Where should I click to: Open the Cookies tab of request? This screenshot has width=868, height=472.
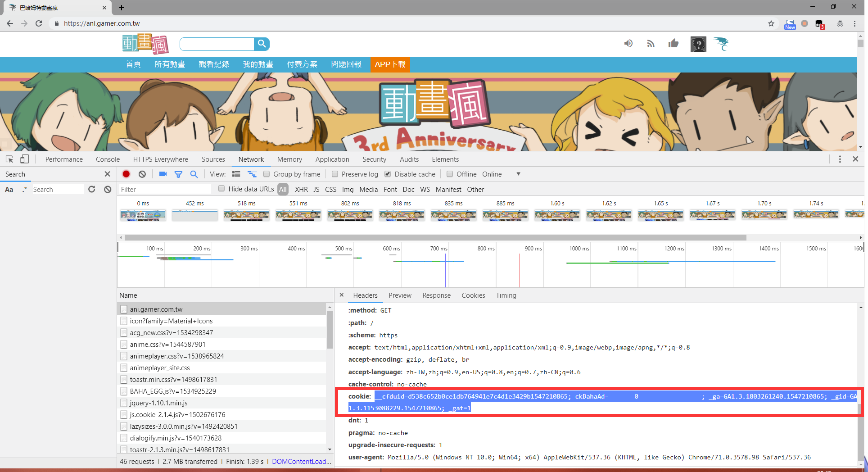(x=473, y=295)
